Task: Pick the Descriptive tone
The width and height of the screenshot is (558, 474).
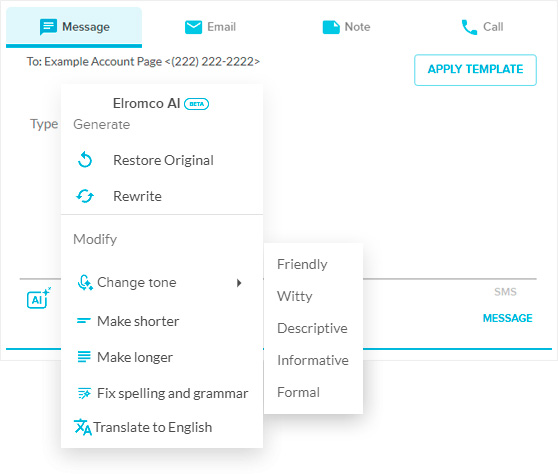Action: pos(313,328)
